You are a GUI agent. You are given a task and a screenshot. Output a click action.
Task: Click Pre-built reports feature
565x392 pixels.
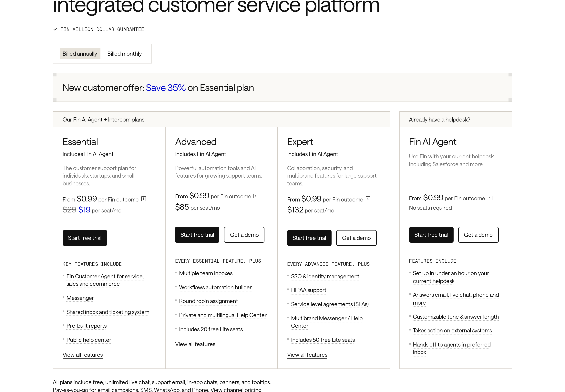click(87, 326)
